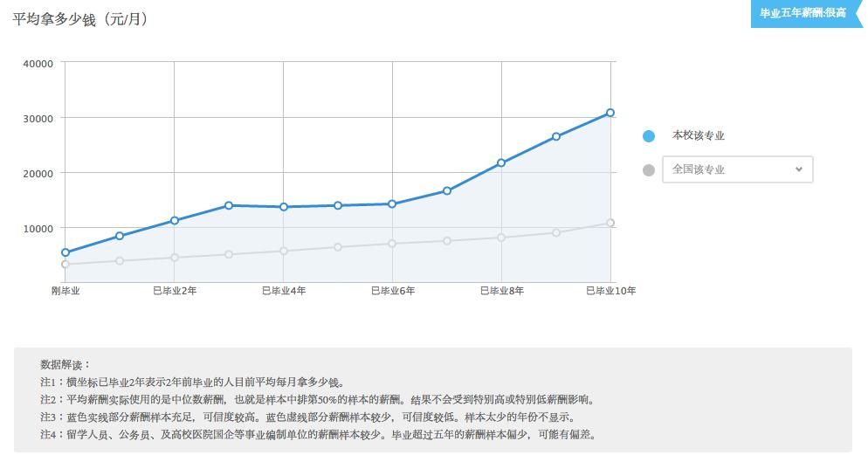This screenshot has height=462, width=868.
Task: Click the dropdown chevron beside 全国该专业
Action: [798, 169]
